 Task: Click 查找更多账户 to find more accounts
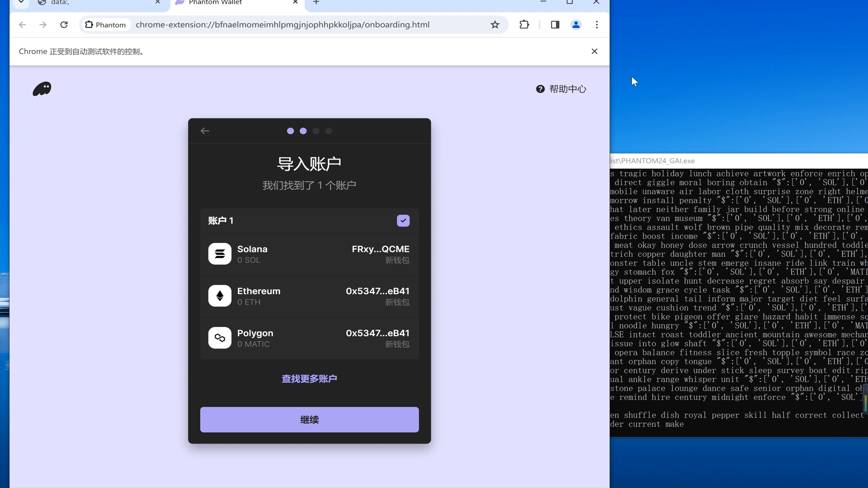pos(310,379)
